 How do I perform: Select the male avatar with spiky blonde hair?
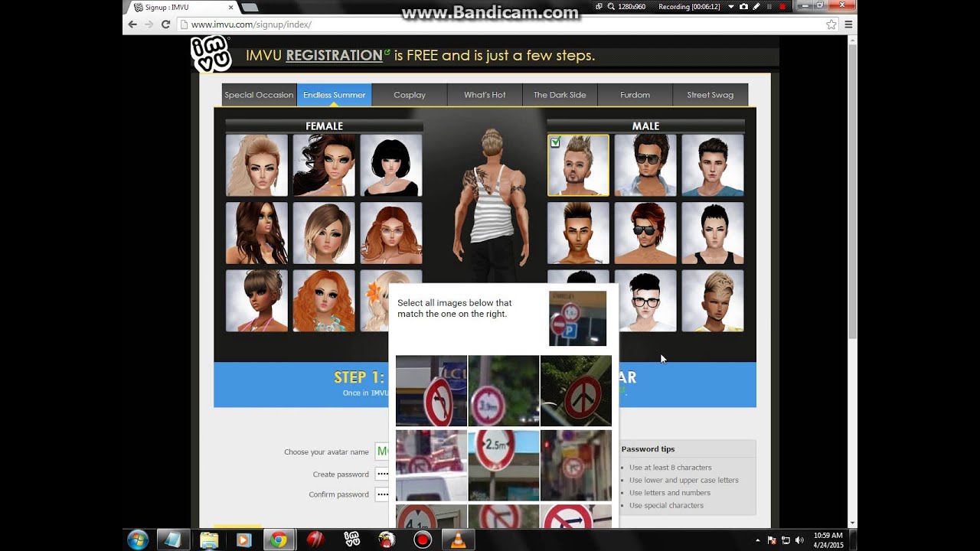pyautogui.click(x=578, y=165)
